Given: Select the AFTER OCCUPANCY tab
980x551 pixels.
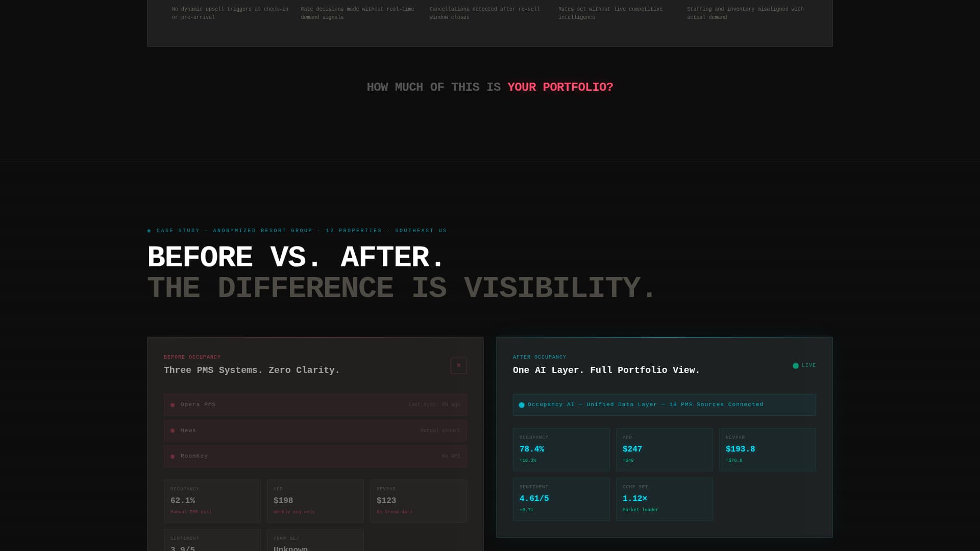Looking at the screenshot, I should tap(540, 357).
